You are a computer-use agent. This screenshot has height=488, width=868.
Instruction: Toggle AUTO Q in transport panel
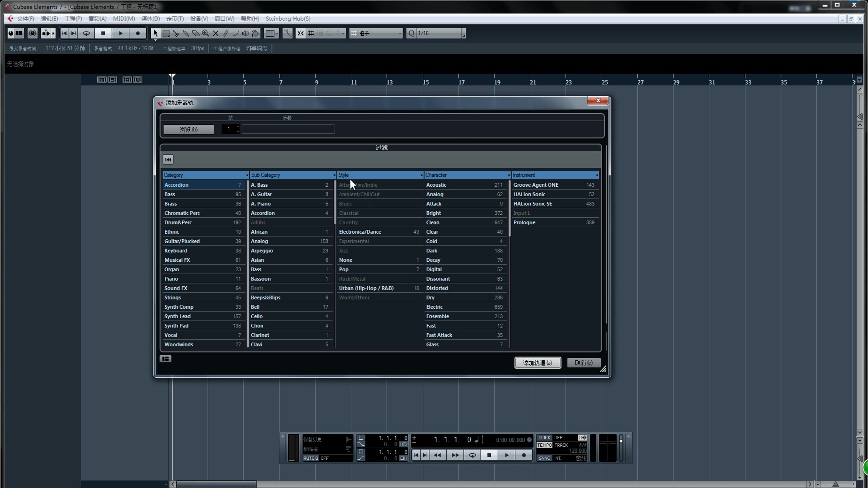click(310, 458)
